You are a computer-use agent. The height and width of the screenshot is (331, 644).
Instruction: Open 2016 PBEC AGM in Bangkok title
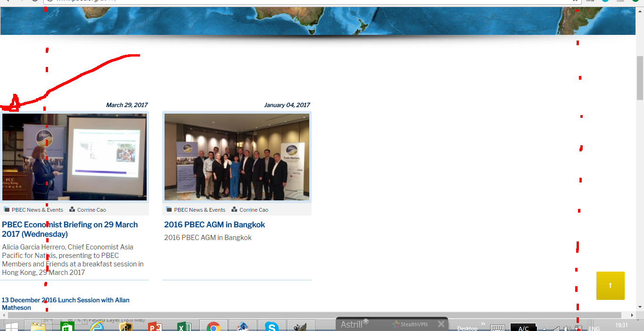[x=215, y=224]
